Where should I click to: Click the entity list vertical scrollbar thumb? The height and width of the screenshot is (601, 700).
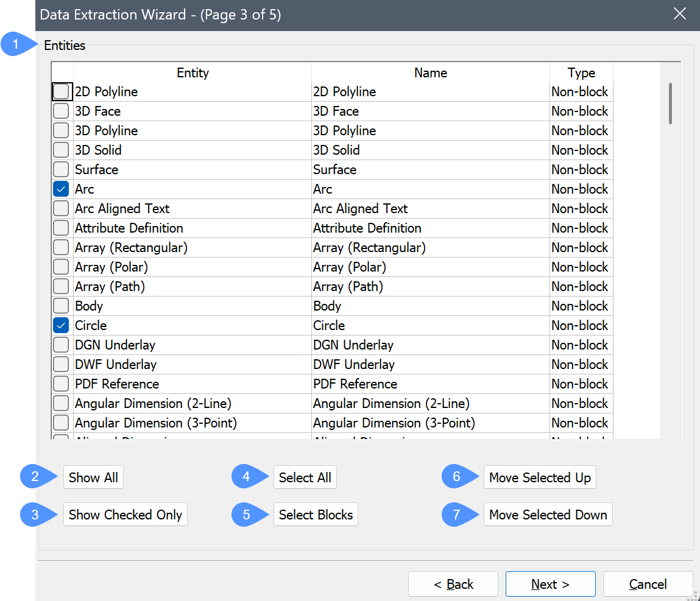click(670, 104)
